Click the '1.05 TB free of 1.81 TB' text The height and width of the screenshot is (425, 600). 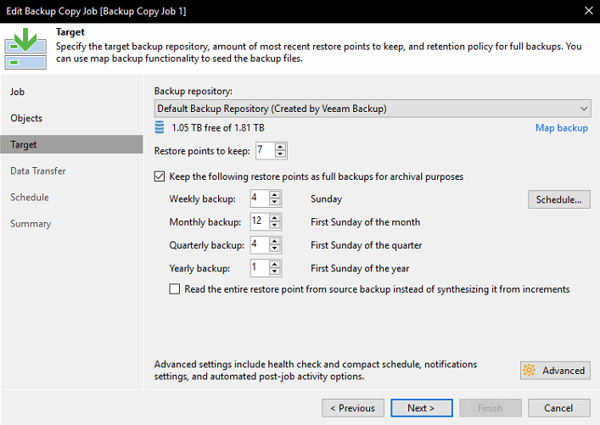click(x=218, y=128)
